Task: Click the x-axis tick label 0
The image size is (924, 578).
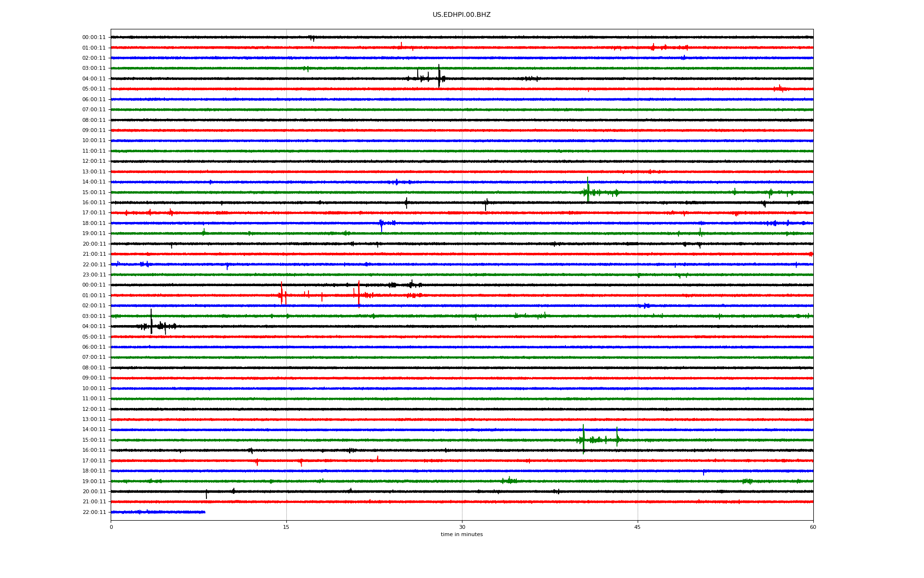Action: click(111, 527)
